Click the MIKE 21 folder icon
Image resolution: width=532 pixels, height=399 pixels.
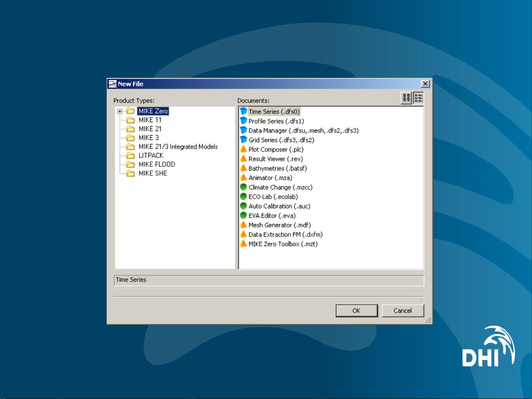(130, 129)
